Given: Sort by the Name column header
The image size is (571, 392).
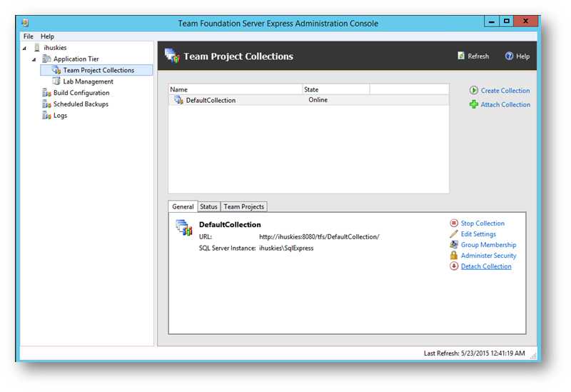Looking at the screenshot, I should click(x=236, y=89).
